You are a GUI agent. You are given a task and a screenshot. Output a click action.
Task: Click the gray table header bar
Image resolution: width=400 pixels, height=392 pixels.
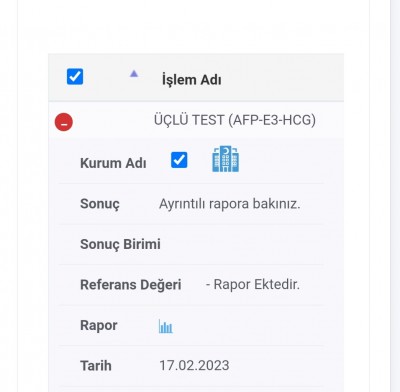(x=196, y=77)
